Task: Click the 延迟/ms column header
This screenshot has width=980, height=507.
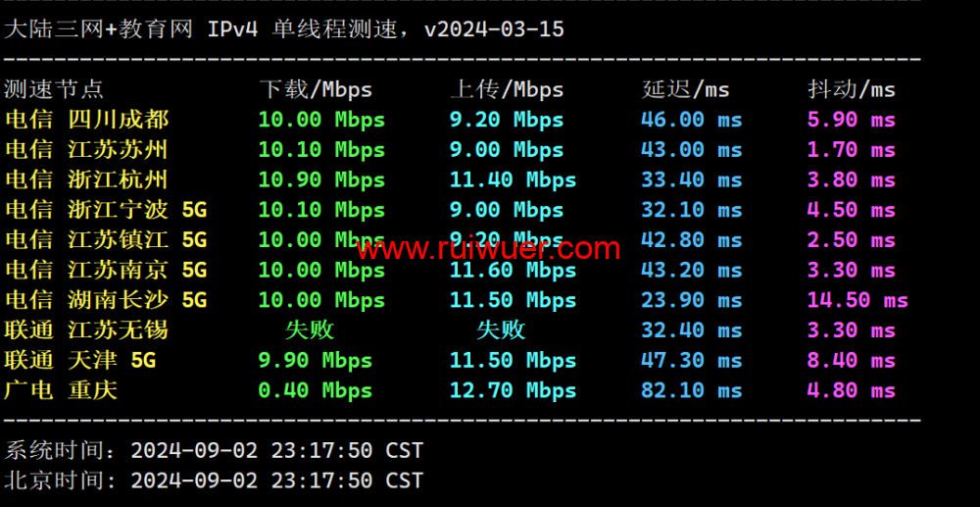Action: (685, 89)
